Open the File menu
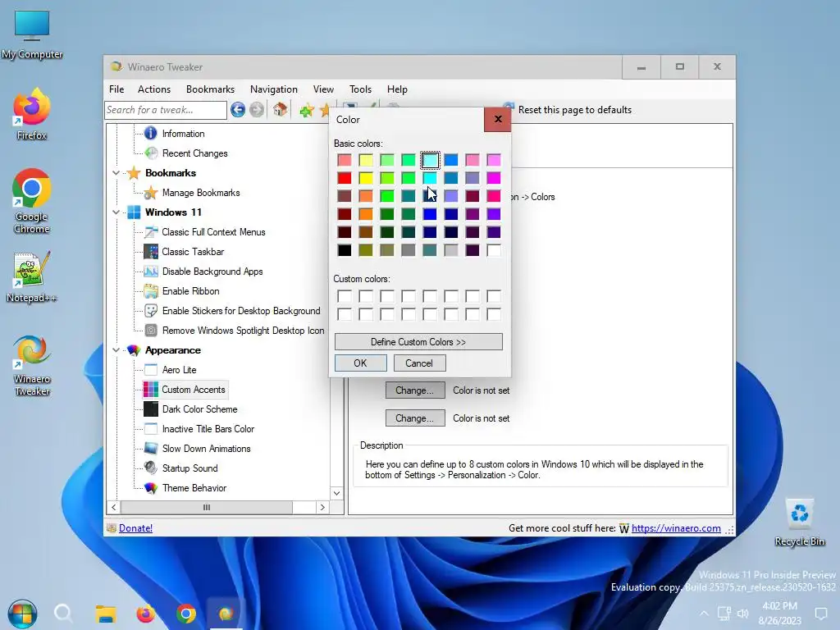This screenshot has width=840, height=630. (x=116, y=89)
